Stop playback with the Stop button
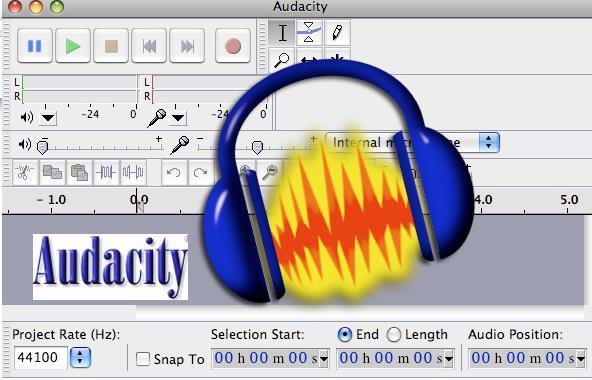 pos(111,46)
